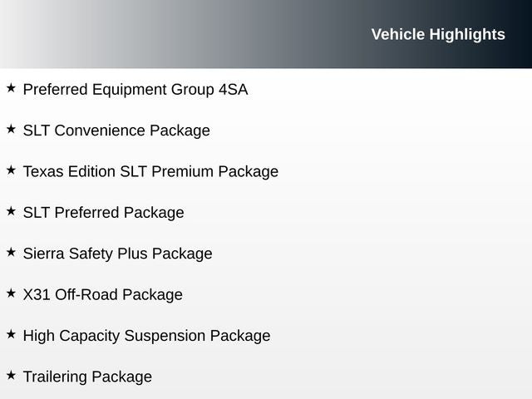The height and width of the screenshot is (399, 532).
Task: Click the star beside Sierra Safety Plus Package
Action: point(11,252)
